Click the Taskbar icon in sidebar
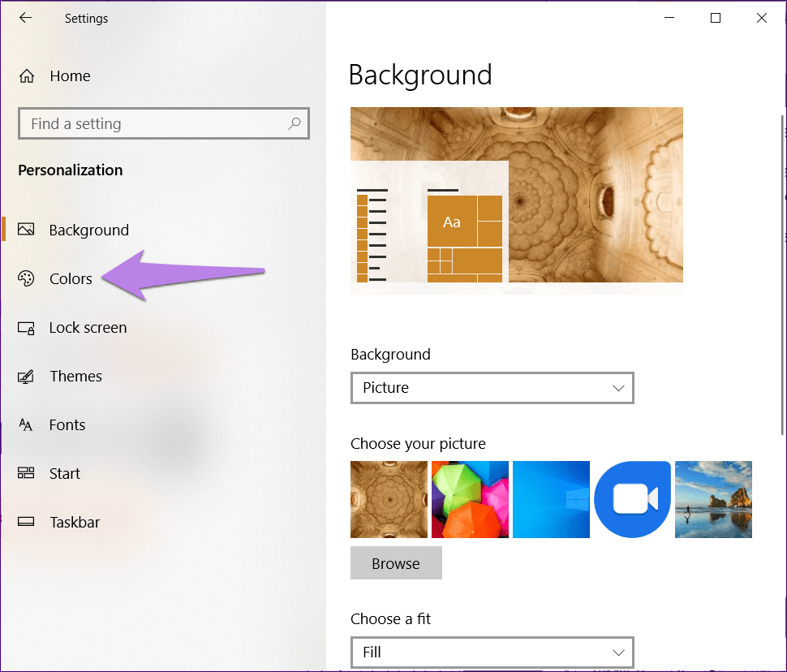Viewport: 787px width, 672px height. pyautogui.click(x=26, y=523)
